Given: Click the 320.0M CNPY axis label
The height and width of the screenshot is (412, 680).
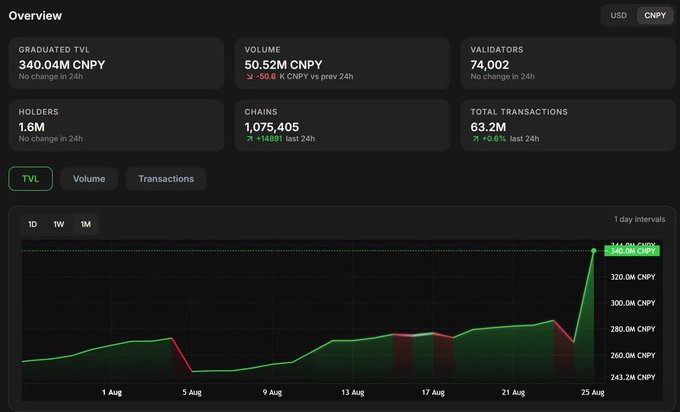Looking at the screenshot, I should coord(633,277).
